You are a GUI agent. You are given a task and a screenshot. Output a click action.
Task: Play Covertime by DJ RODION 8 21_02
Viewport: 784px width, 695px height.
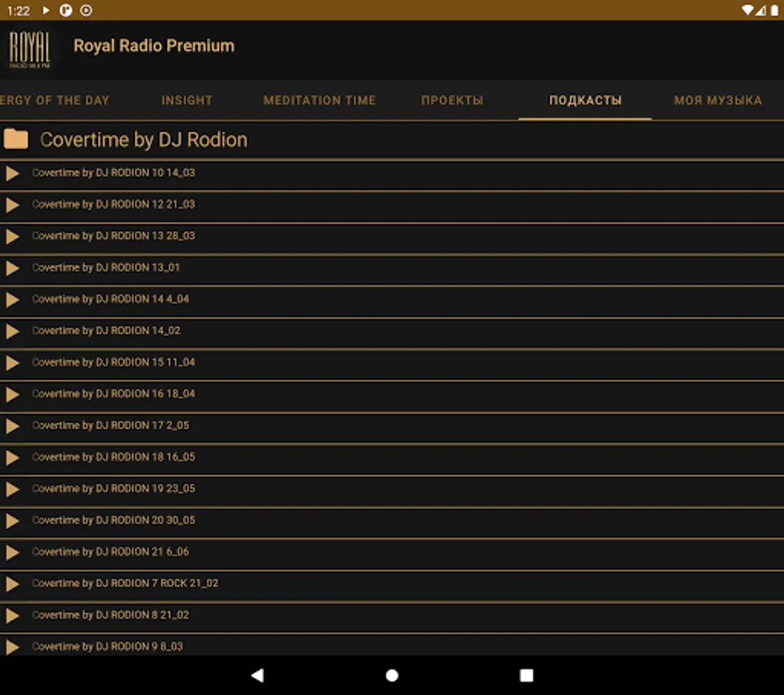click(12, 615)
